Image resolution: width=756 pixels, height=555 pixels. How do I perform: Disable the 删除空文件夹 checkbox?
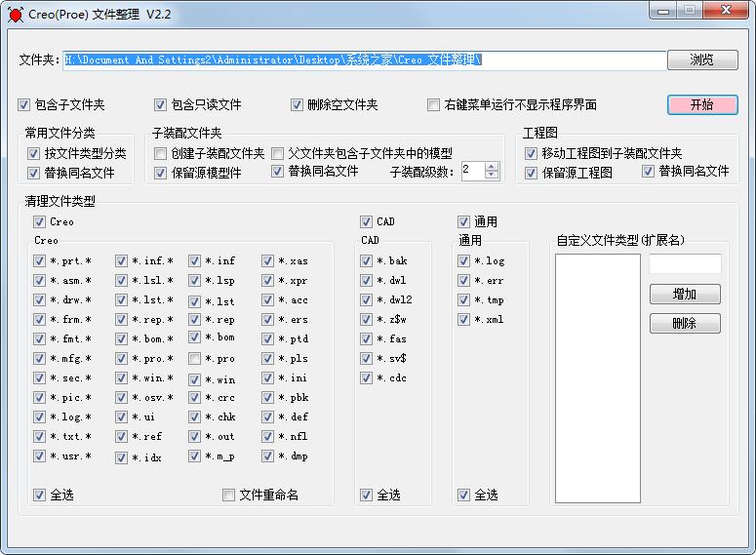point(298,104)
